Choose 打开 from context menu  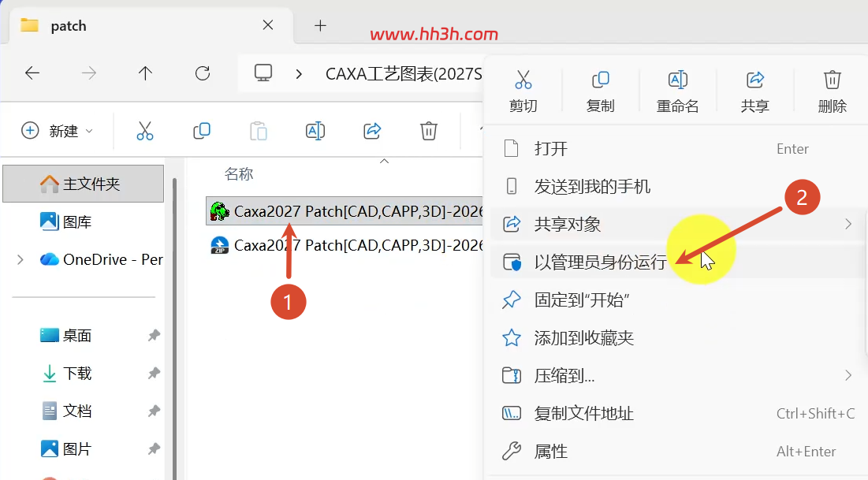(x=676, y=149)
